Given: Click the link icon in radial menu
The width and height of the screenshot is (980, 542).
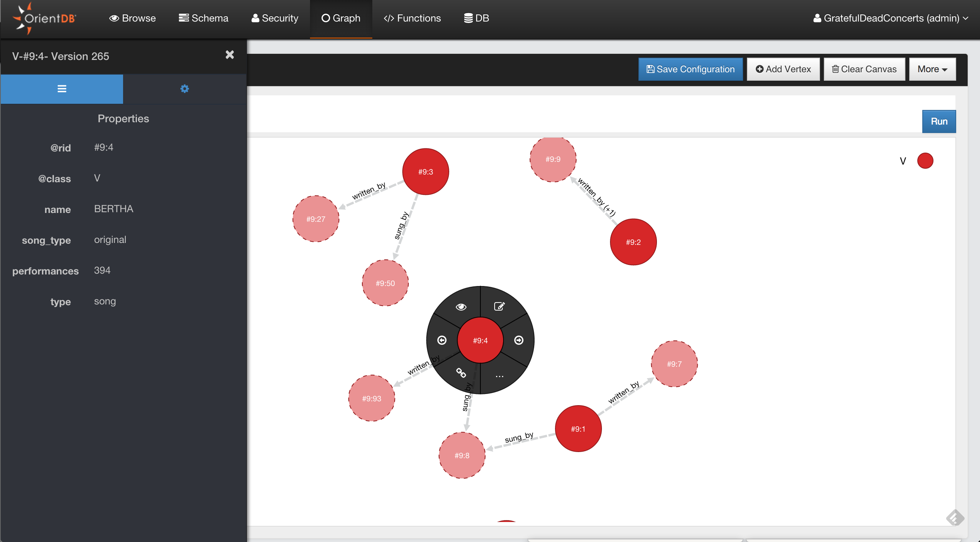Looking at the screenshot, I should 461,373.
